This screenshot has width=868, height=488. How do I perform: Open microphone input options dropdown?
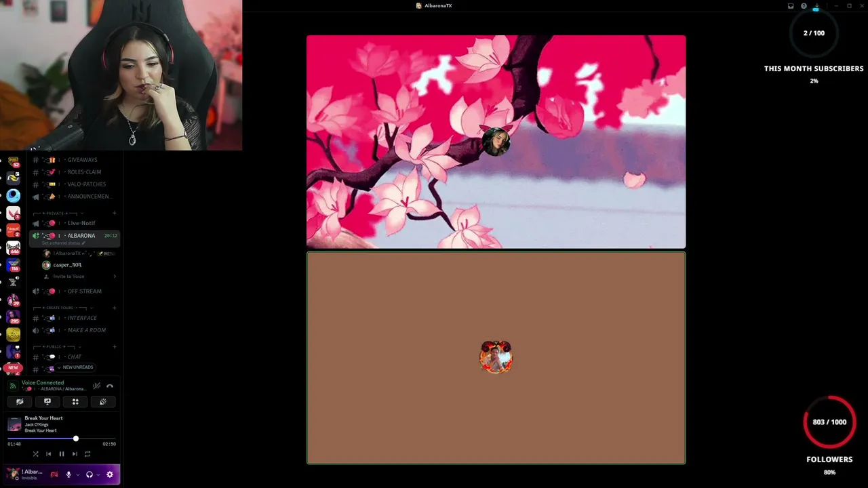(77, 474)
